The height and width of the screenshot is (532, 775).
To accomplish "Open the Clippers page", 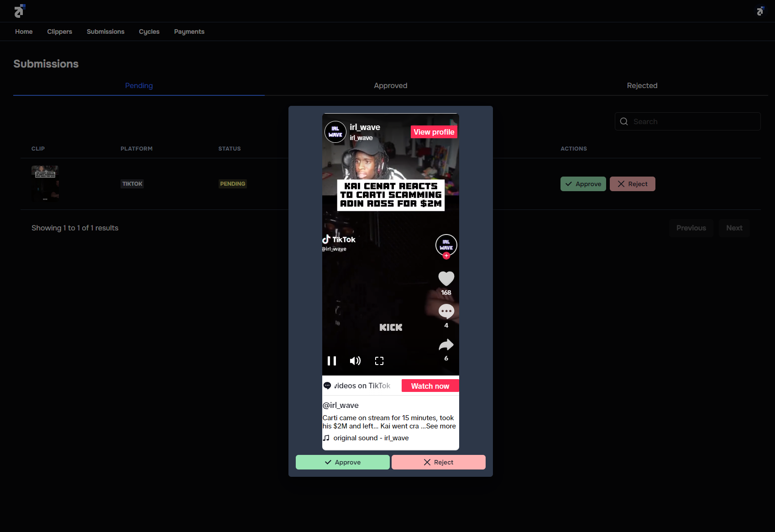I will coord(60,31).
